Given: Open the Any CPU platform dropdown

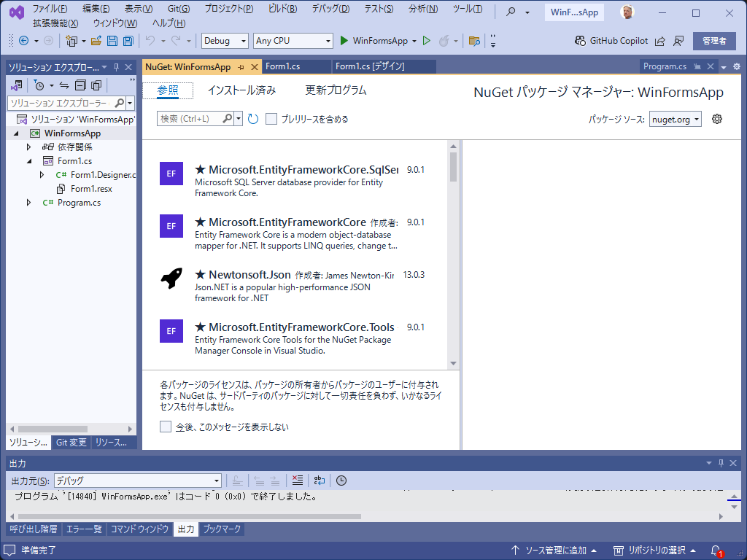Looking at the screenshot, I should [x=293, y=41].
